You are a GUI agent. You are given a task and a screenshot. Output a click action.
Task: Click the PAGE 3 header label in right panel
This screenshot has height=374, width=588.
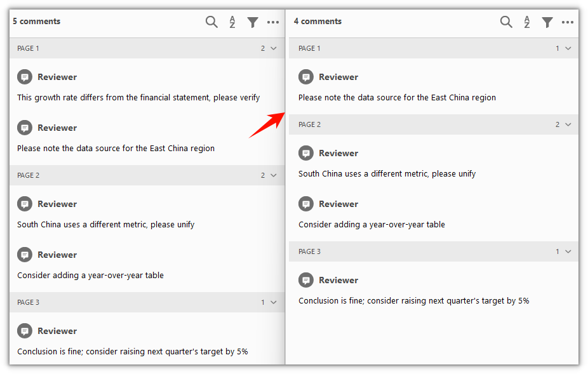click(309, 251)
